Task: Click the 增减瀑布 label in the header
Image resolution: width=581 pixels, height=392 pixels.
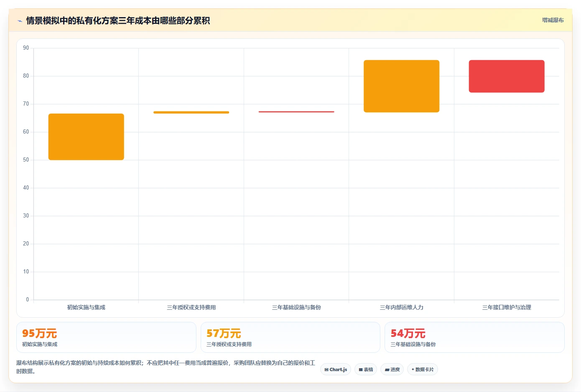Action: pos(553,20)
